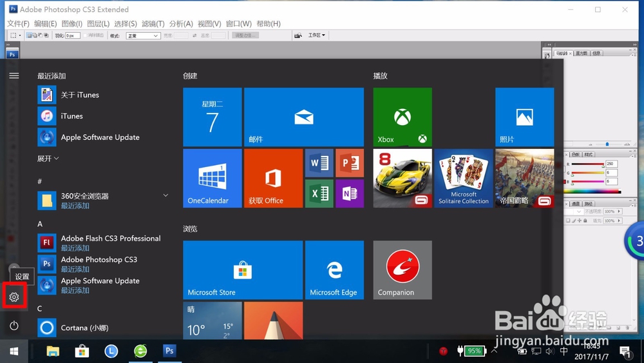Switch to the 直方图 histogram tab
This screenshot has width=644, height=363.
point(581,54)
